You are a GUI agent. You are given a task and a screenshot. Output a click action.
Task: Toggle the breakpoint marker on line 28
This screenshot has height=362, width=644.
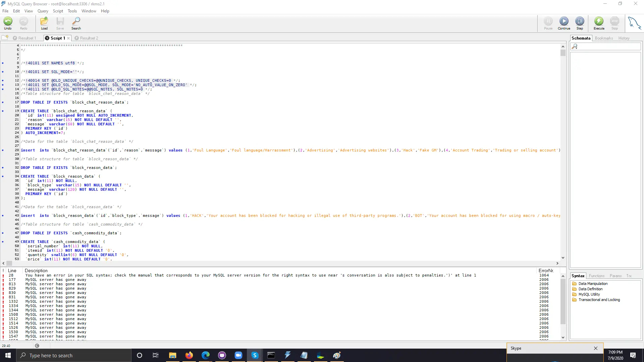pos(3,150)
